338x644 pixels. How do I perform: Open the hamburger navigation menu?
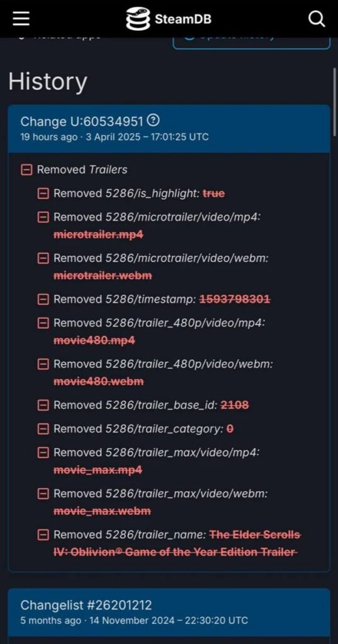point(21,18)
